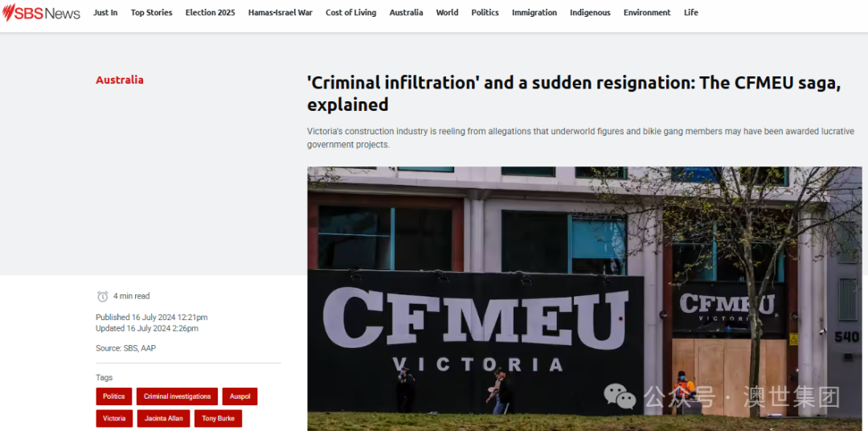Open the Life menu item
The width and height of the screenshot is (868, 431).
(691, 12)
